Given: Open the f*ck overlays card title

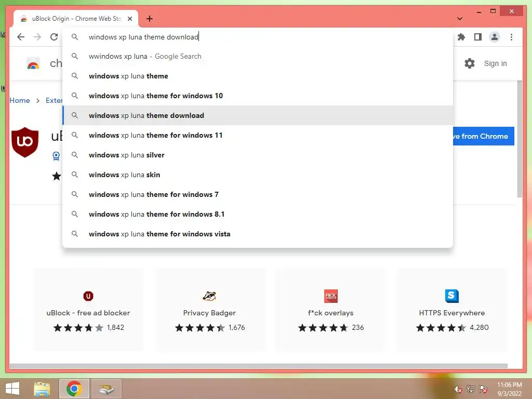Looking at the screenshot, I should [x=331, y=313].
